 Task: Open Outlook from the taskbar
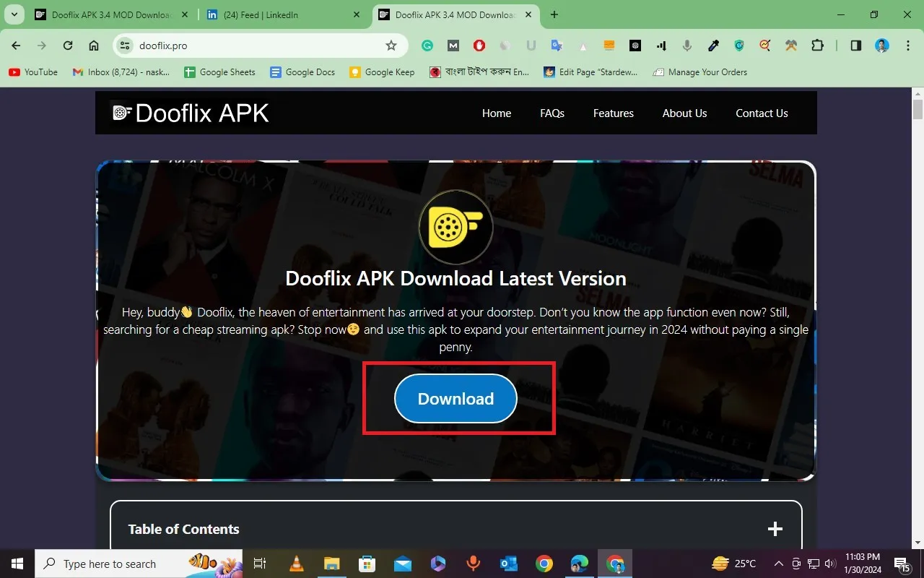pyautogui.click(x=509, y=564)
